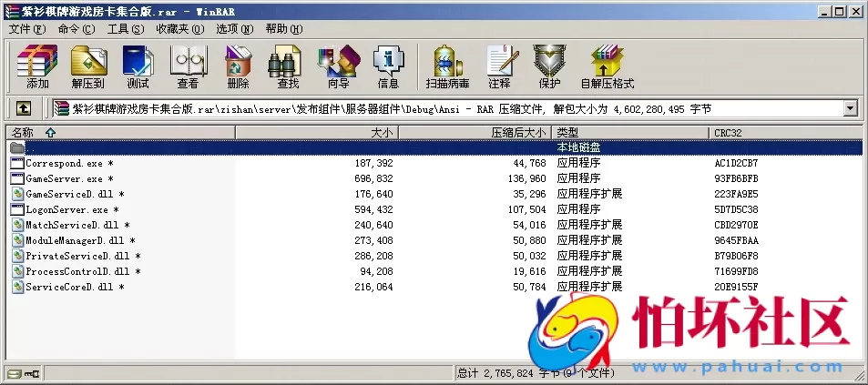868x385 pixels.
Task: Click 本地磁盘 type cell in top row
Action: 578,147
